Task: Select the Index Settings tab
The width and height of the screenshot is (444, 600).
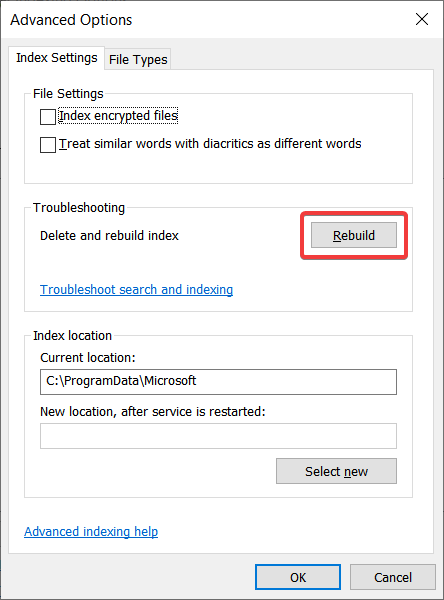Action: coord(57,58)
